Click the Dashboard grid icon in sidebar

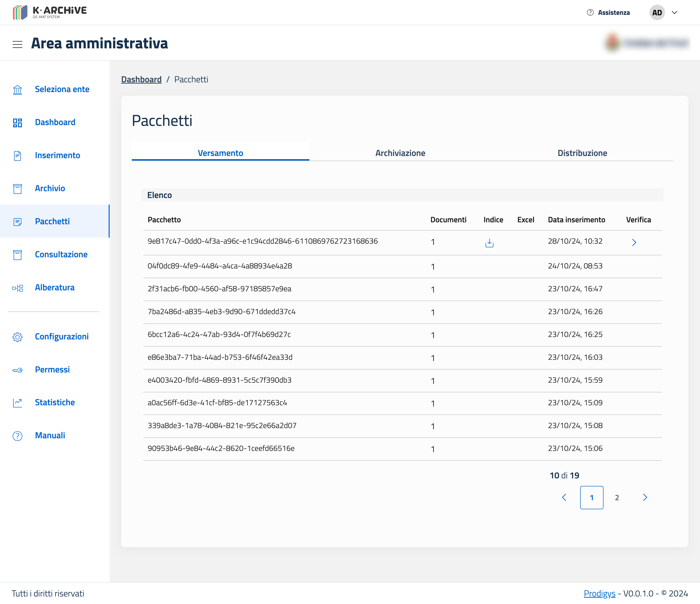pyautogui.click(x=17, y=122)
